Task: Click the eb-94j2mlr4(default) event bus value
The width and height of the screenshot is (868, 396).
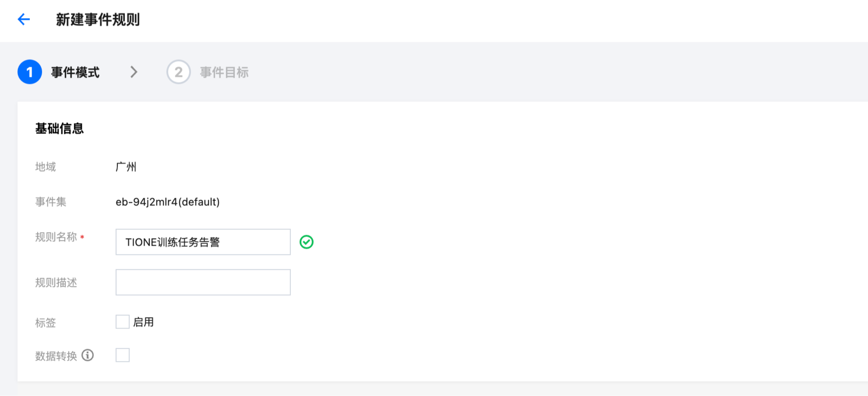Action: 168,202
